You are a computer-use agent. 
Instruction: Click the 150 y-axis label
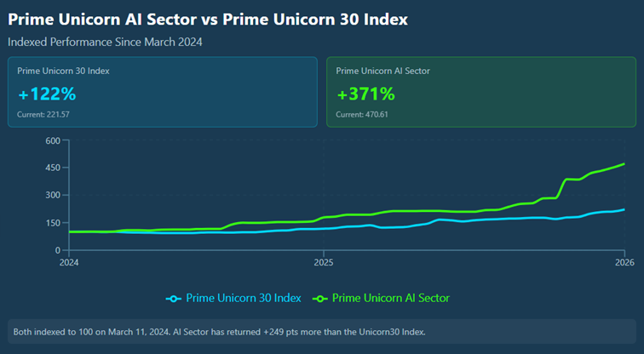[53, 223]
